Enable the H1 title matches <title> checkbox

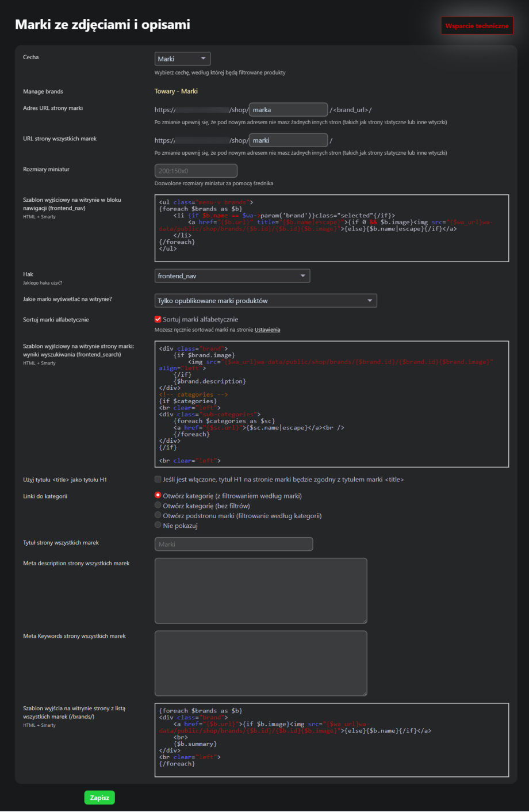point(158,479)
